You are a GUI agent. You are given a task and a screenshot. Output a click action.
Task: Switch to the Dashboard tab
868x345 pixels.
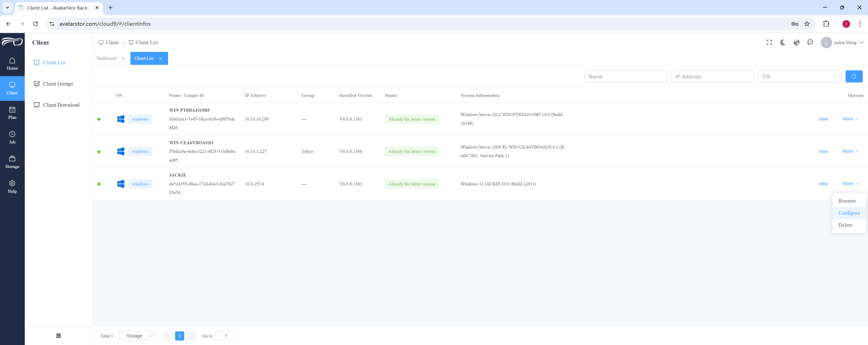(106, 58)
